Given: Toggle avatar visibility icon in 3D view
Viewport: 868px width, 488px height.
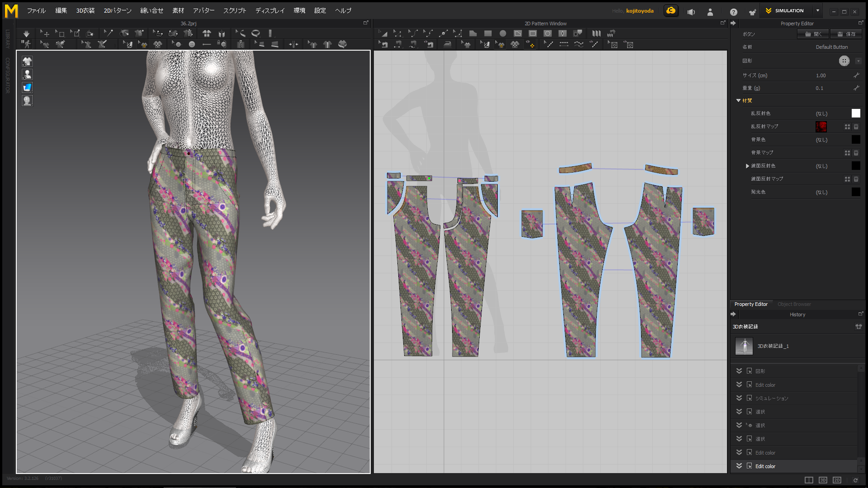Looking at the screenshot, I should (27, 75).
